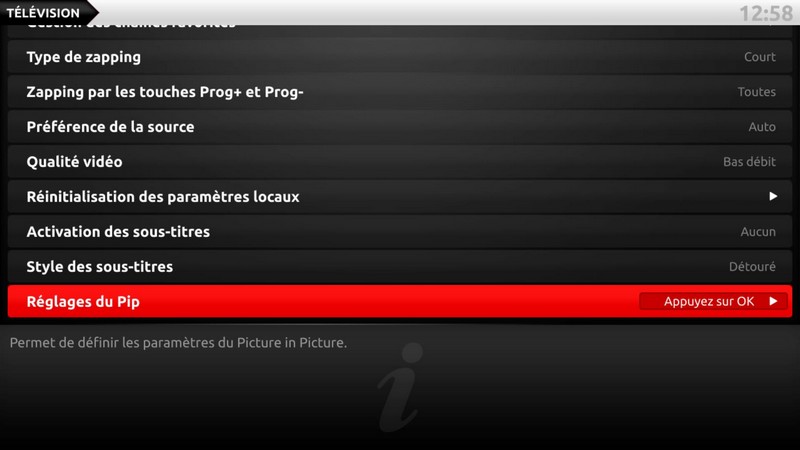The image size is (800, 450).
Task: Change the Toutes value option
Action: click(x=756, y=92)
